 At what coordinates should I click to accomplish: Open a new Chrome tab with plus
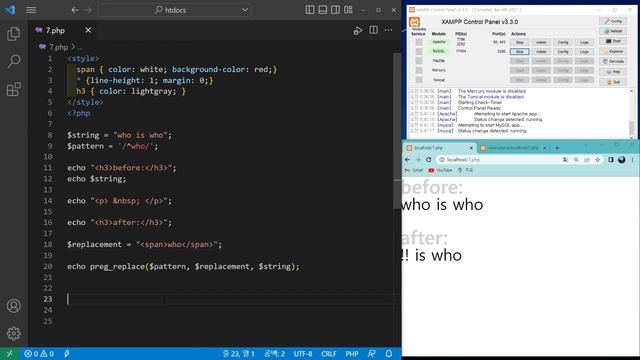tap(557, 148)
